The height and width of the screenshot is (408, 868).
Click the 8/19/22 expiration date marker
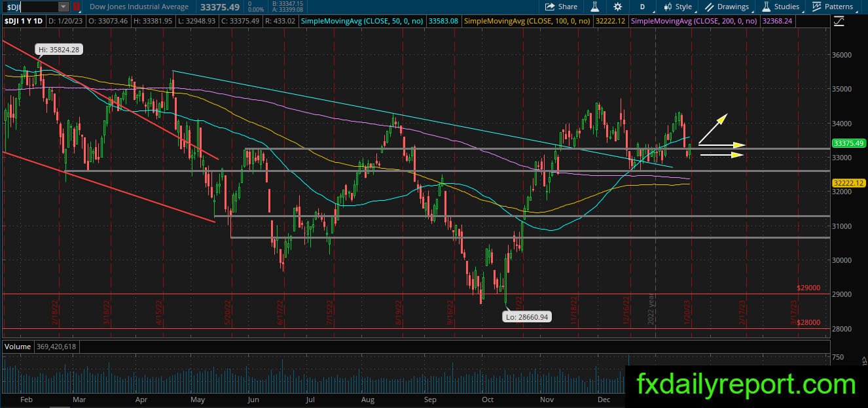point(399,313)
